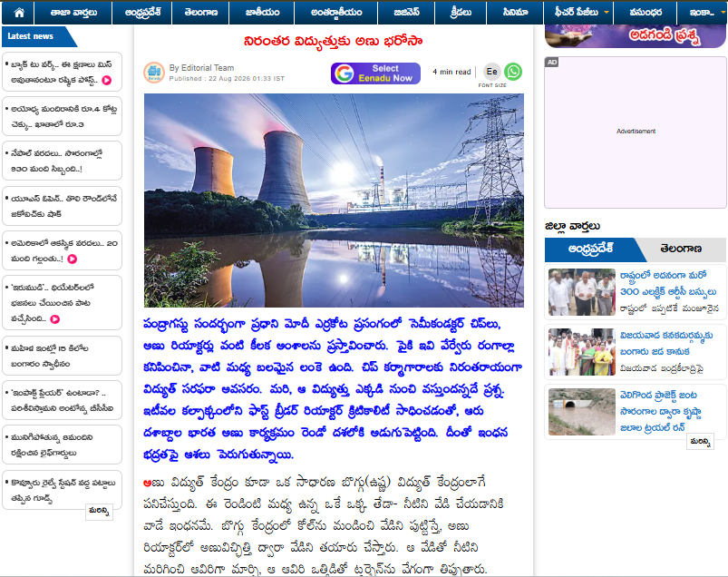Click మరిన్ని under district news list
728x577 pixels.
point(700,441)
